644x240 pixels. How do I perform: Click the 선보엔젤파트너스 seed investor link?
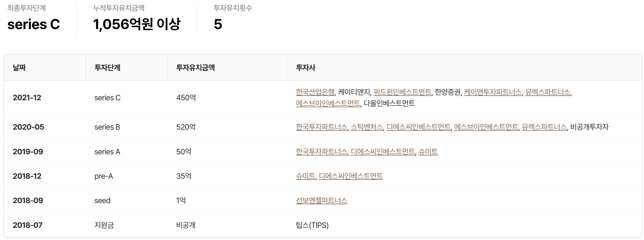321,200
